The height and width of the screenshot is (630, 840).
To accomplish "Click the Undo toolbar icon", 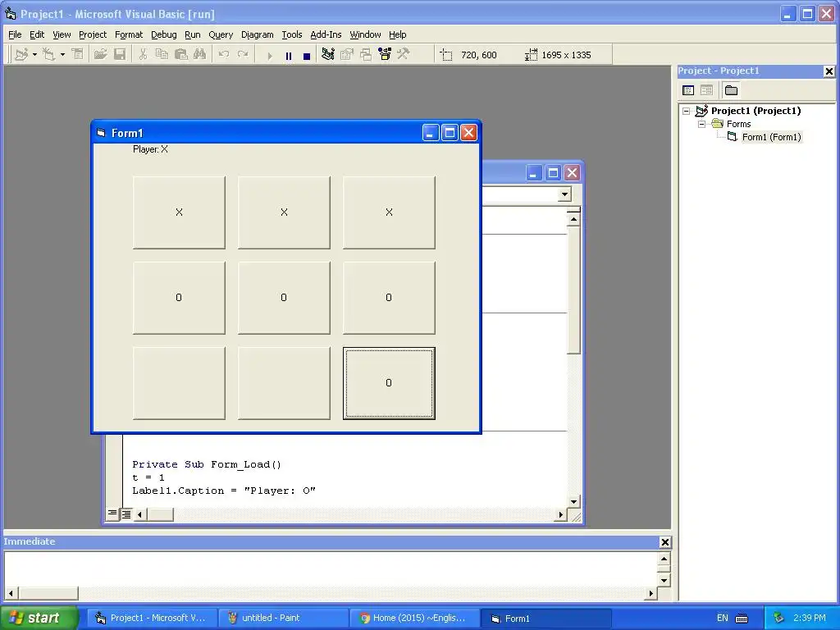I will tap(224, 55).
